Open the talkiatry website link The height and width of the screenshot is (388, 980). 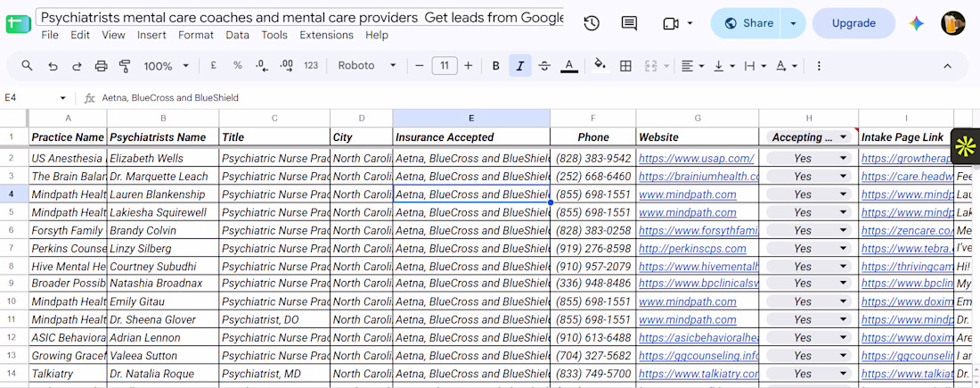(698, 375)
